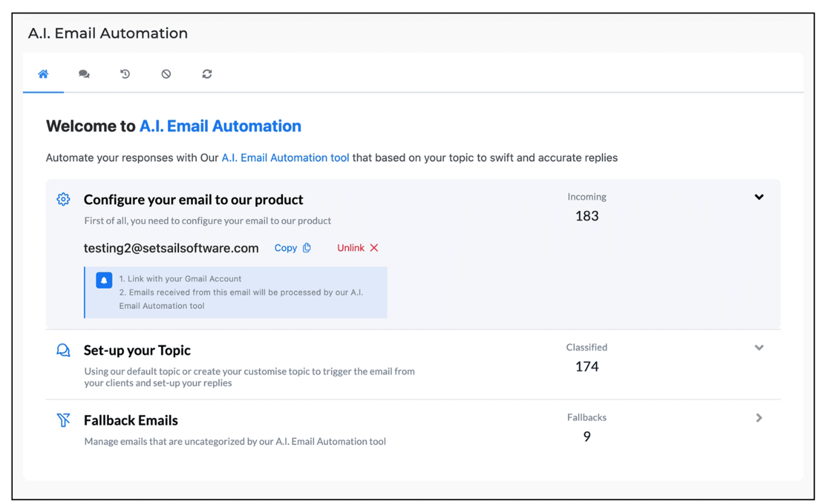
Task: Follow the A.I. Email Automation tool link
Action: click(x=285, y=158)
